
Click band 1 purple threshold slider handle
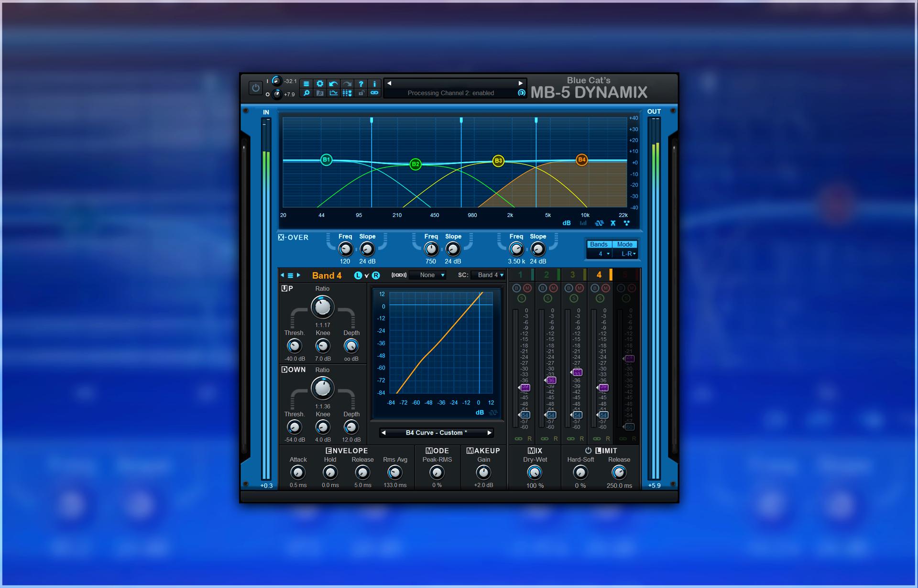click(524, 387)
